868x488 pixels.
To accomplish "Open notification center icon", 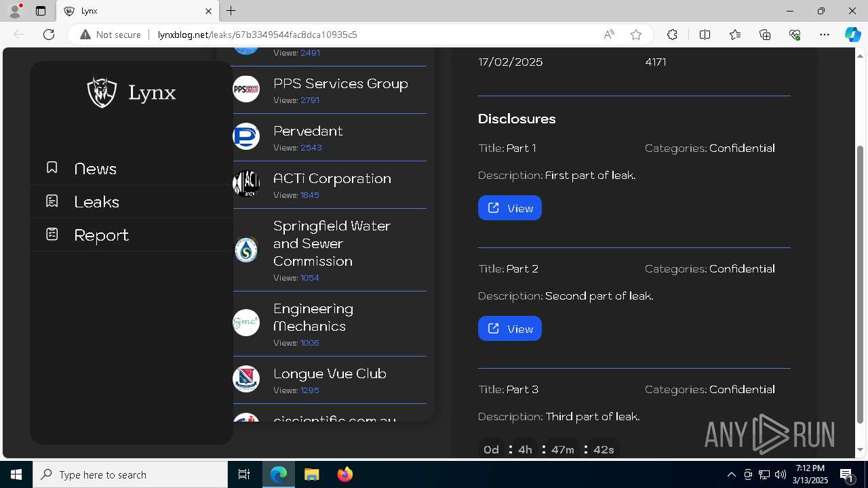I will pyautogui.click(x=847, y=474).
